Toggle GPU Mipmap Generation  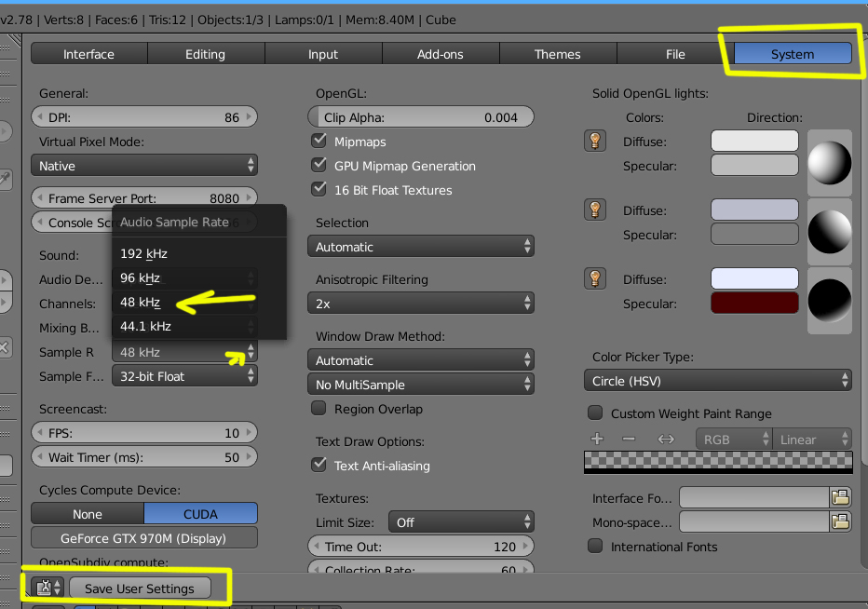coord(319,165)
